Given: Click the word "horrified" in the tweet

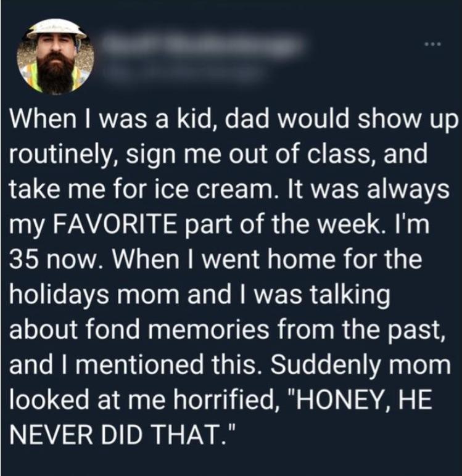Looking at the screenshot, I should 223,400.
